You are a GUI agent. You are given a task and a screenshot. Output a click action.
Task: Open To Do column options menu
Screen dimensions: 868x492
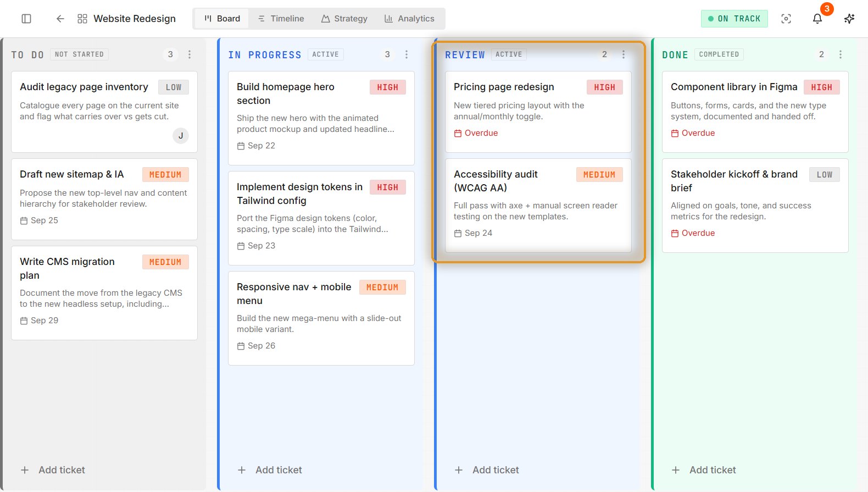[190, 54]
